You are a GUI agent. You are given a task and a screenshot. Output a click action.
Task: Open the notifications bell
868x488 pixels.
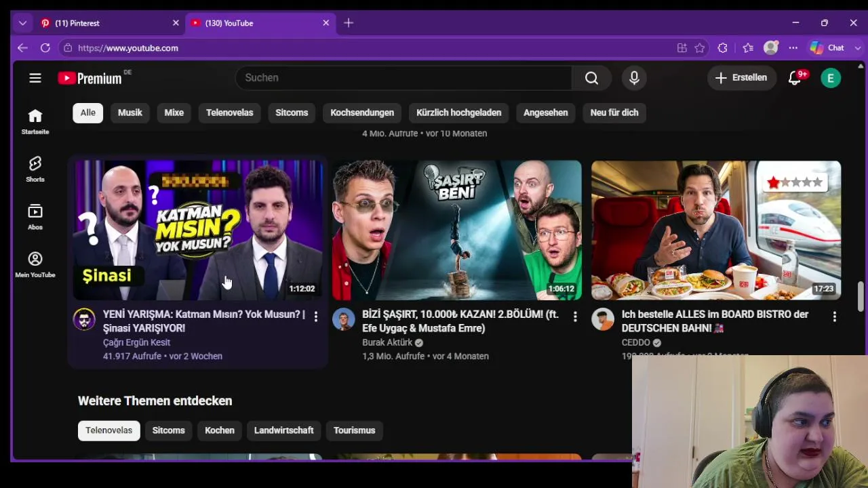(795, 78)
